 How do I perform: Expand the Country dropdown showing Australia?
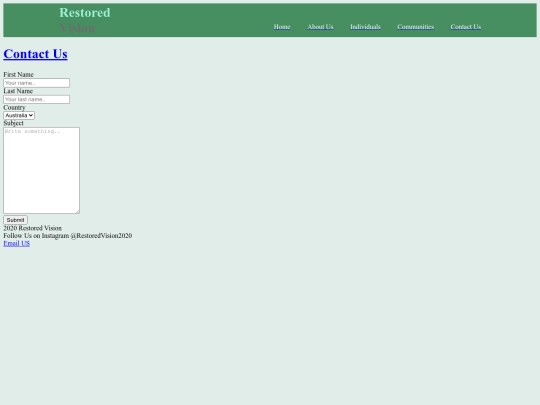pos(19,115)
